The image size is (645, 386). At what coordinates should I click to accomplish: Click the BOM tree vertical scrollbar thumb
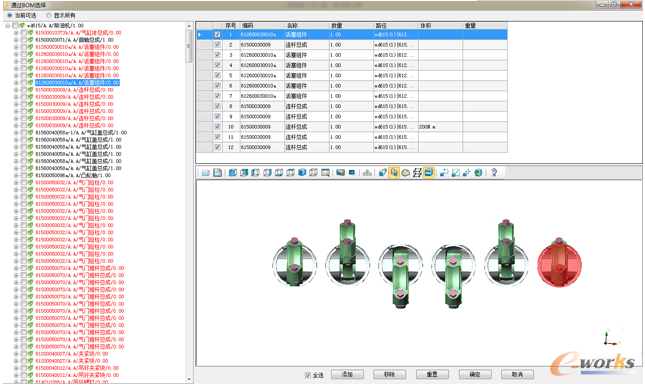pos(189,46)
